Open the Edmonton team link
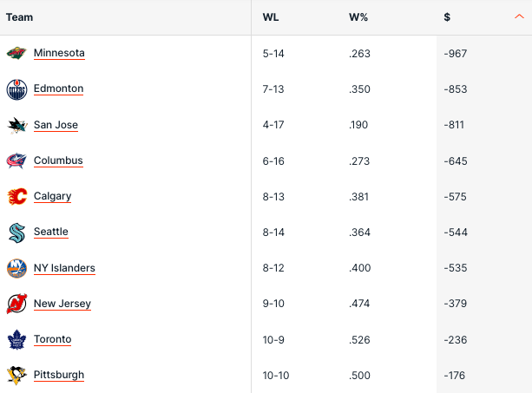Screen dimensions: 532x393 (x=58, y=88)
